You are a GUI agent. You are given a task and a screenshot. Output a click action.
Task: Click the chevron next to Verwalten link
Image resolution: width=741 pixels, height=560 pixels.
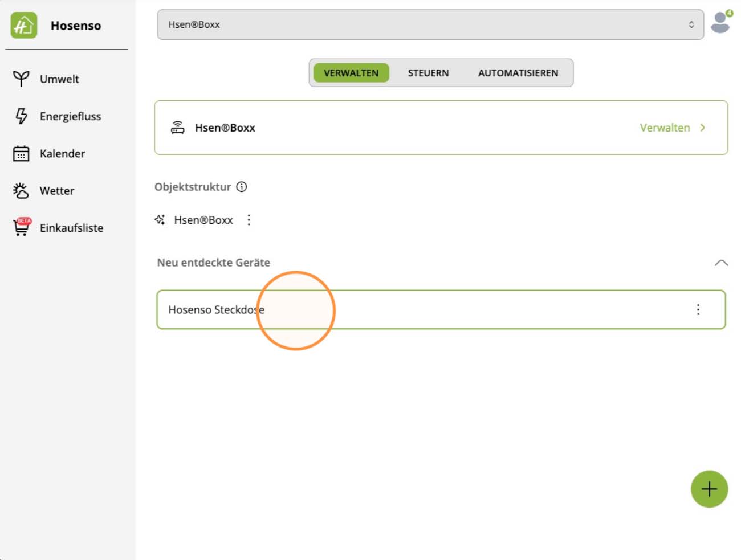pos(703,128)
